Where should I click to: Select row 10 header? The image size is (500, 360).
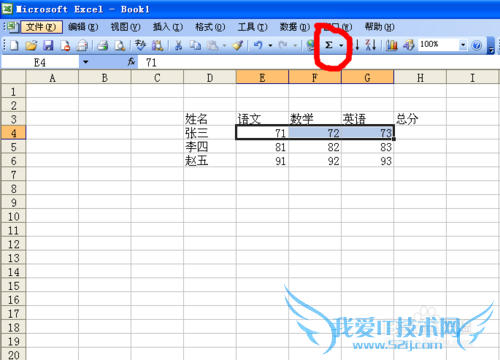coord(13,217)
